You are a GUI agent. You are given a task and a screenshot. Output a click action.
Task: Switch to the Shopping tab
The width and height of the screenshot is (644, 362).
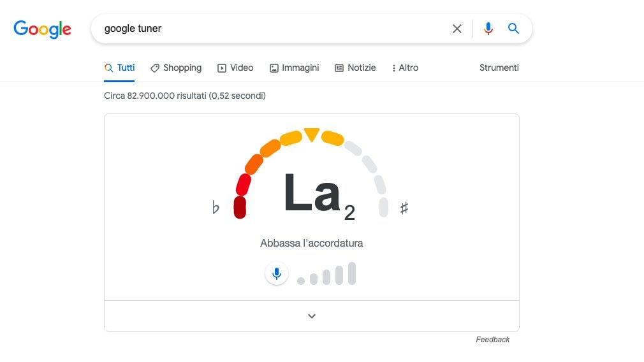pos(176,68)
